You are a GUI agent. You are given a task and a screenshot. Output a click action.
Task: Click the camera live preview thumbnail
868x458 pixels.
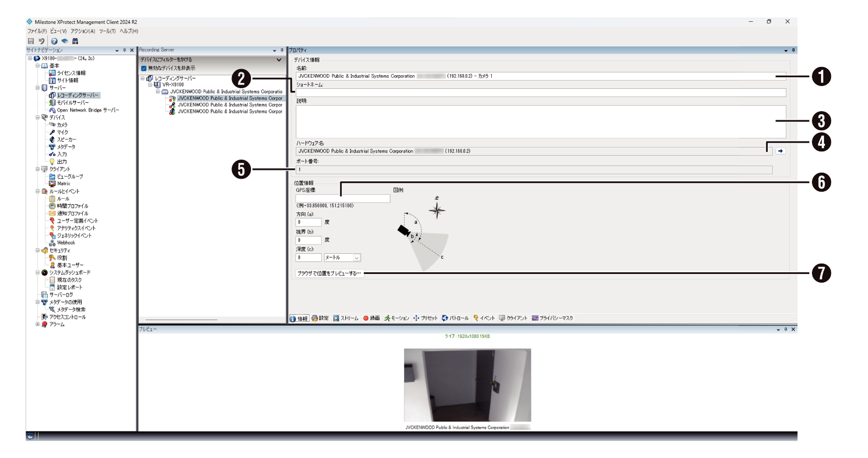[x=467, y=385]
